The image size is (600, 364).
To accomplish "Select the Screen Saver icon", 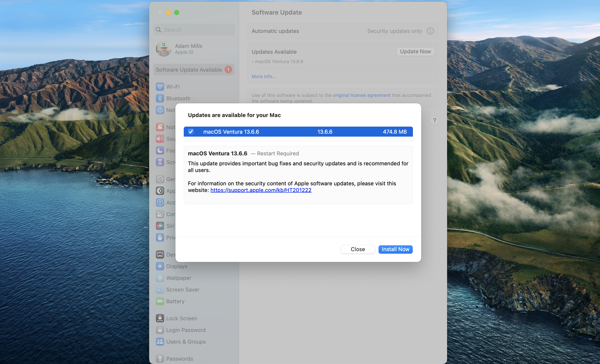I will [160, 289].
